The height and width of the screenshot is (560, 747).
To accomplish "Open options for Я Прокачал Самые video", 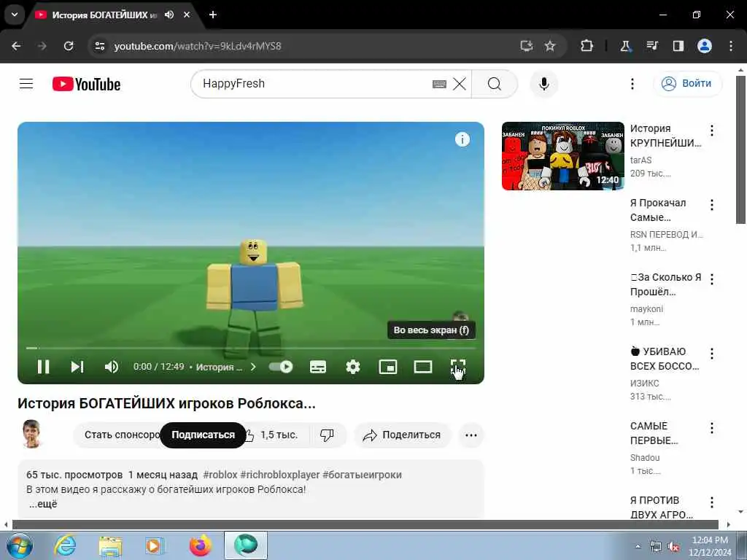I will [711, 205].
